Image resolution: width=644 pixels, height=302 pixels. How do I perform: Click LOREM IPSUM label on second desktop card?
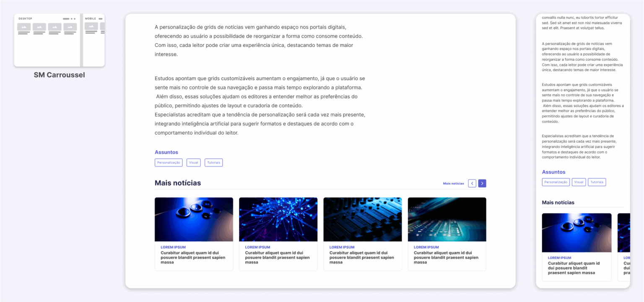[x=257, y=247]
